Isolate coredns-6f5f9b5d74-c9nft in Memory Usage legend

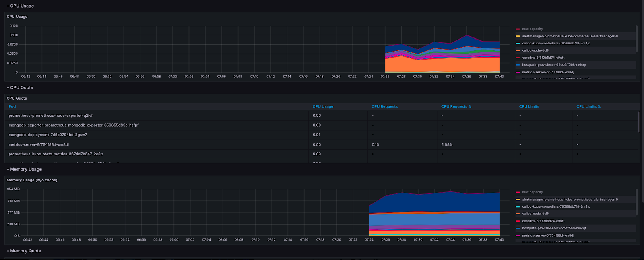point(543,221)
